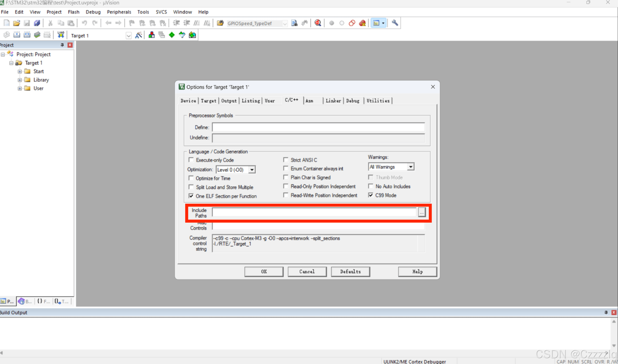Click the Manage Run-Time Environment green diamond
Screen dimensions: 618x364
click(x=172, y=35)
